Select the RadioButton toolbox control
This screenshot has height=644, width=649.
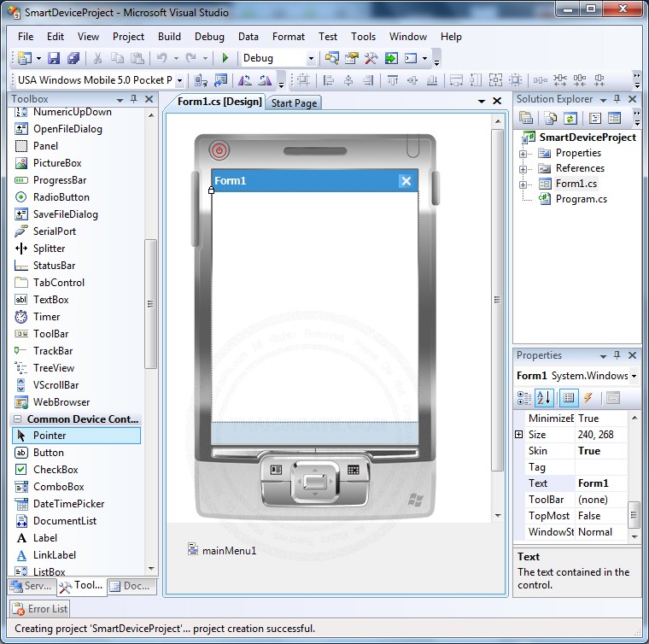61,197
